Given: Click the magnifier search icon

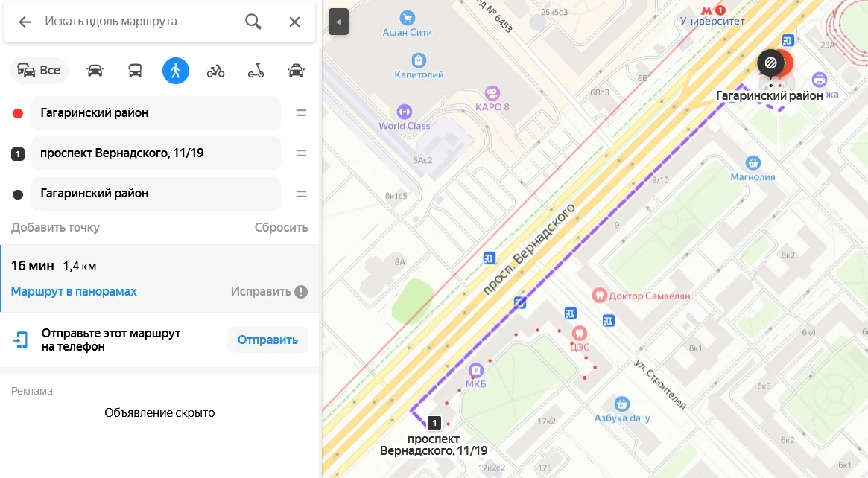Looking at the screenshot, I should 253,22.
